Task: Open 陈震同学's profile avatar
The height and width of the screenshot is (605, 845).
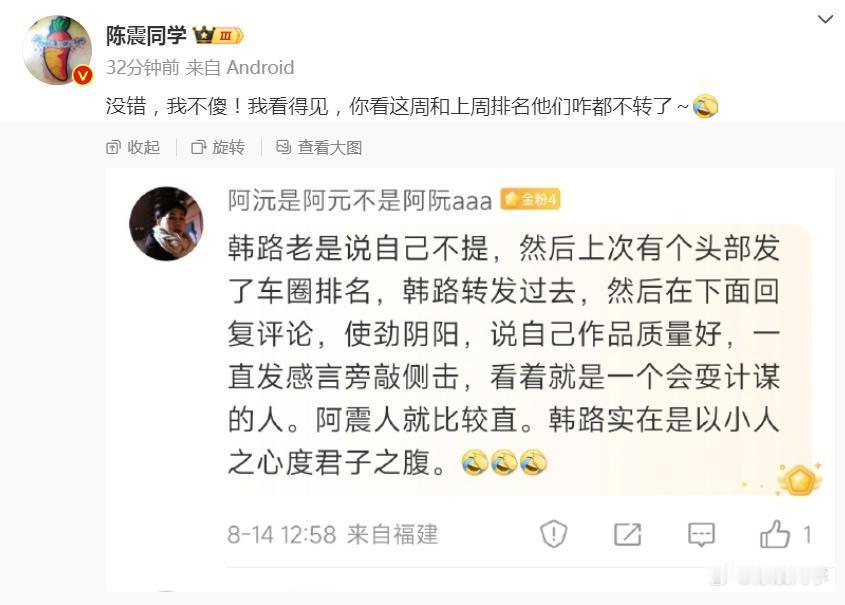Action: point(57,50)
